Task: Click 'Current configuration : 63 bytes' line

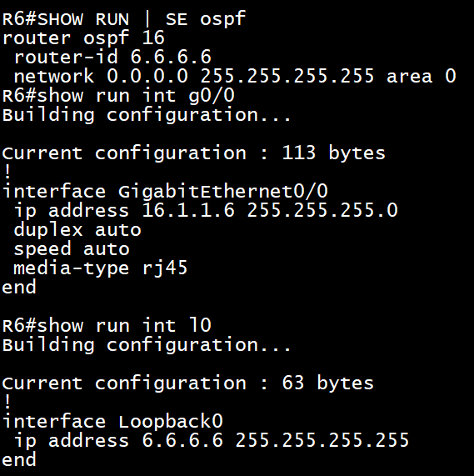Action: coord(188,383)
